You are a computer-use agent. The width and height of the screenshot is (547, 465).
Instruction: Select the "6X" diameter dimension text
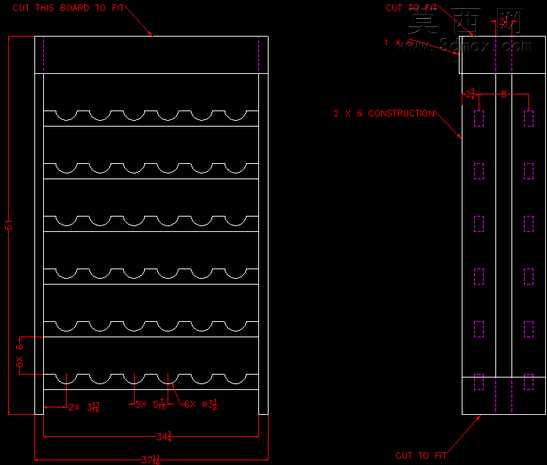201,405
